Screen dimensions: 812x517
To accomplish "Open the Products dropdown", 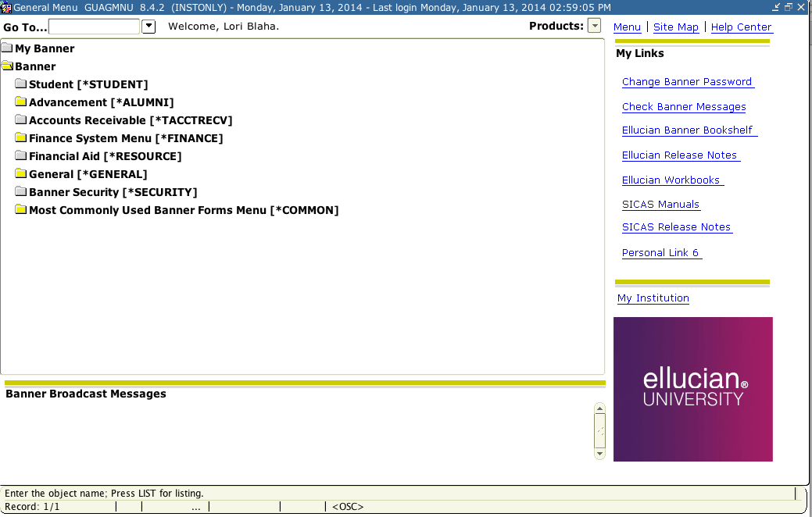I will (x=595, y=25).
